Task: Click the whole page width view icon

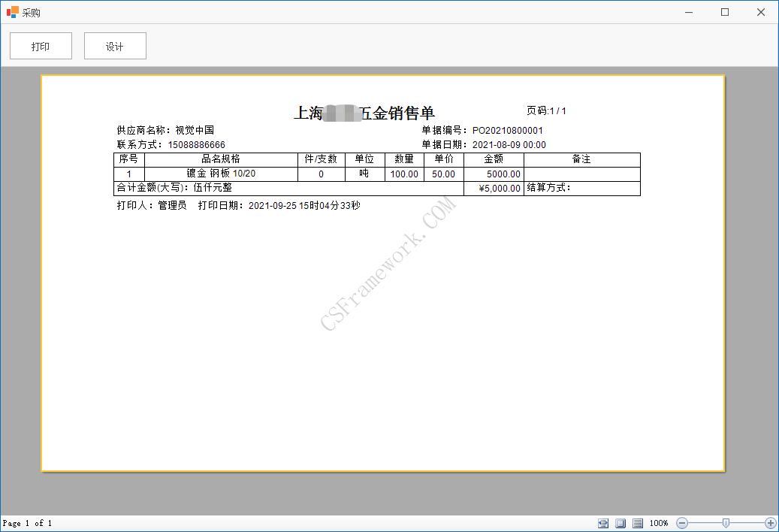Action: [x=602, y=522]
